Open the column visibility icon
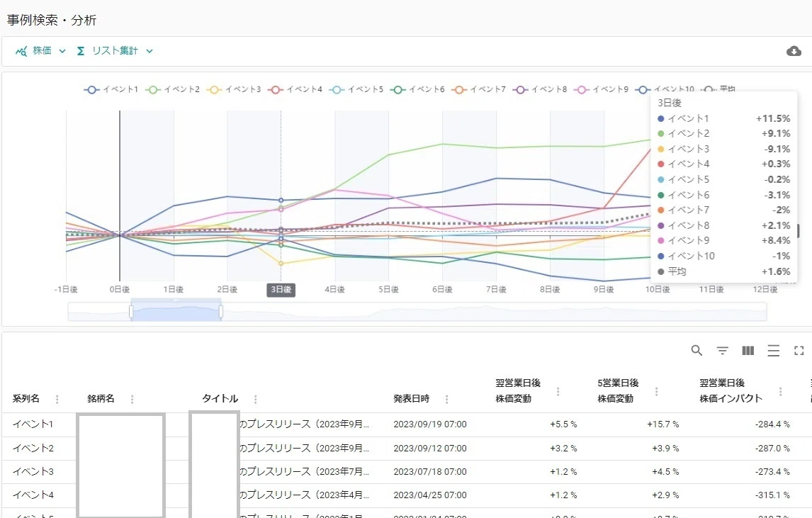The image size is (812, 518). point(748,351)
